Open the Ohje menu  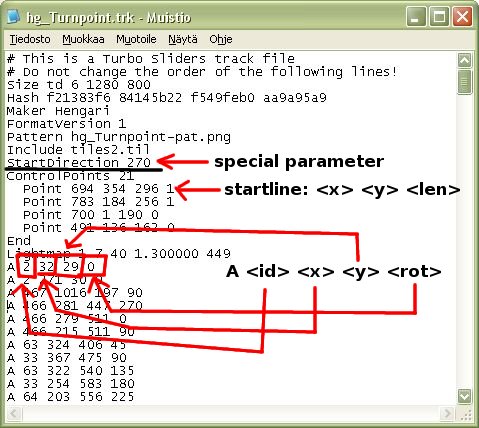221,39
